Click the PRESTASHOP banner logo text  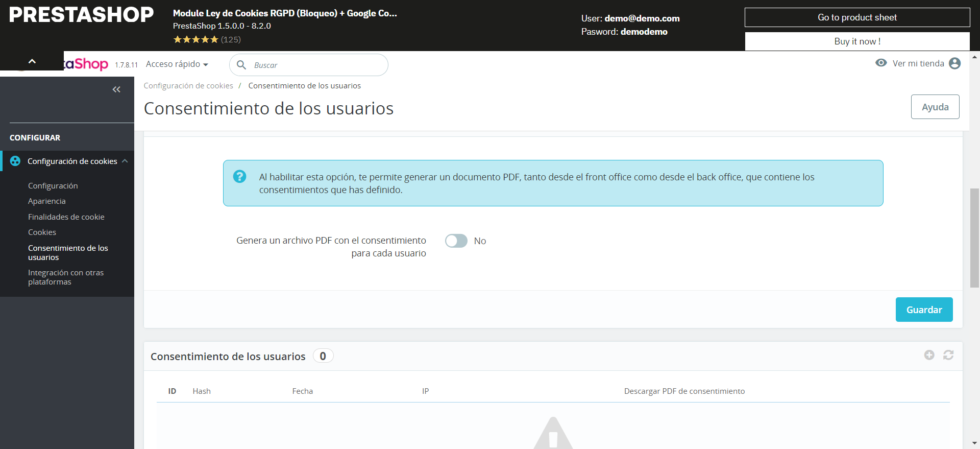coord(81,15)
